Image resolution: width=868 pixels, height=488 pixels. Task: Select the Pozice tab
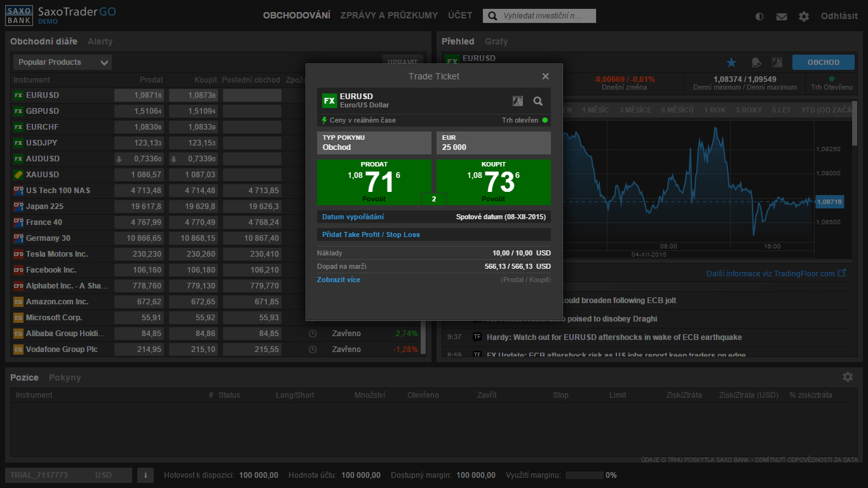tap(24, 377)
